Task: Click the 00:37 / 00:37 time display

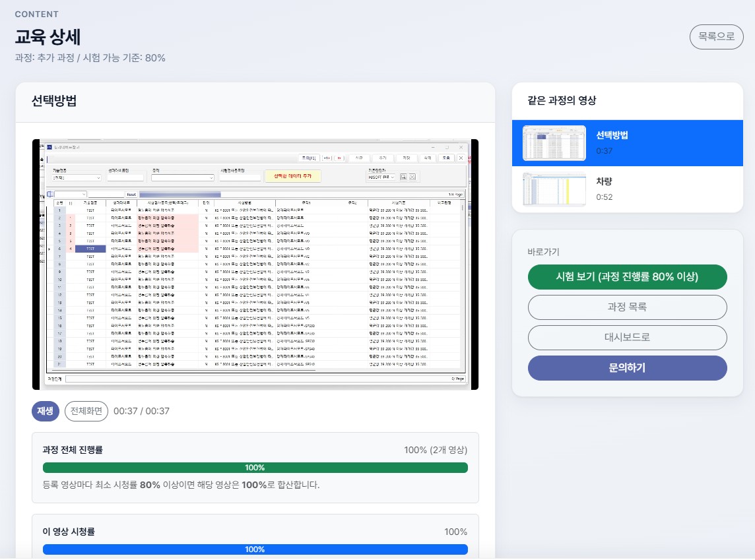Action: pyautogui.click(x=141, y=411)
